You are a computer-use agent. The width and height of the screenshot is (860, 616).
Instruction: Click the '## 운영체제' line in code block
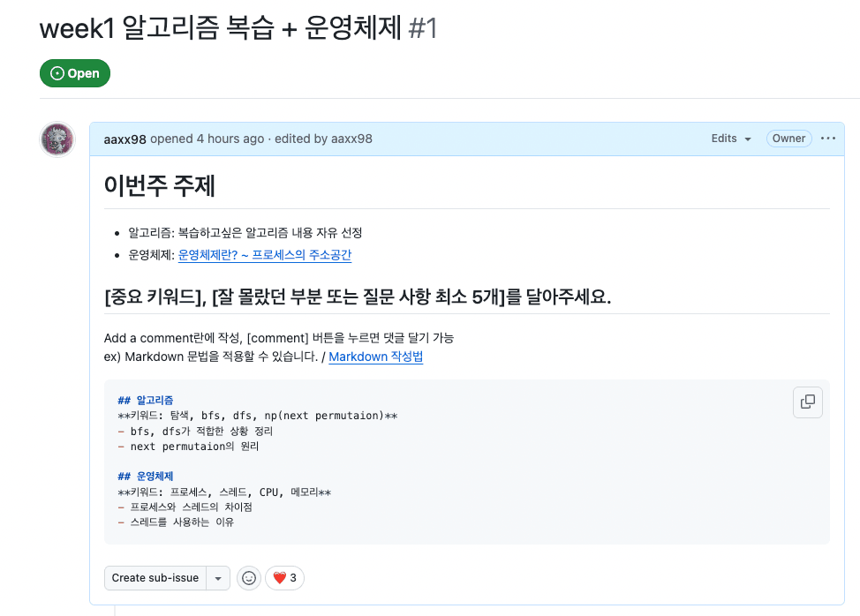(146, 476)
